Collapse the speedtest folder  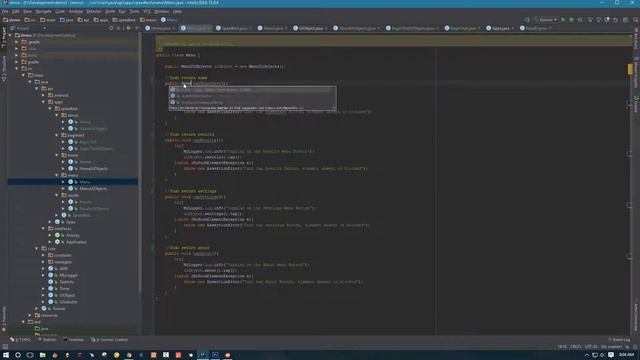(x=50, y=109)
